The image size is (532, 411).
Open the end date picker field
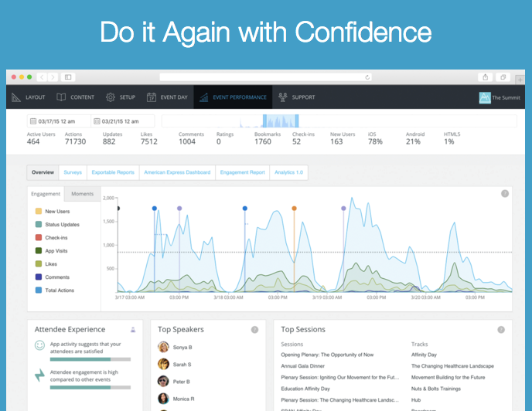click(122, 121)
